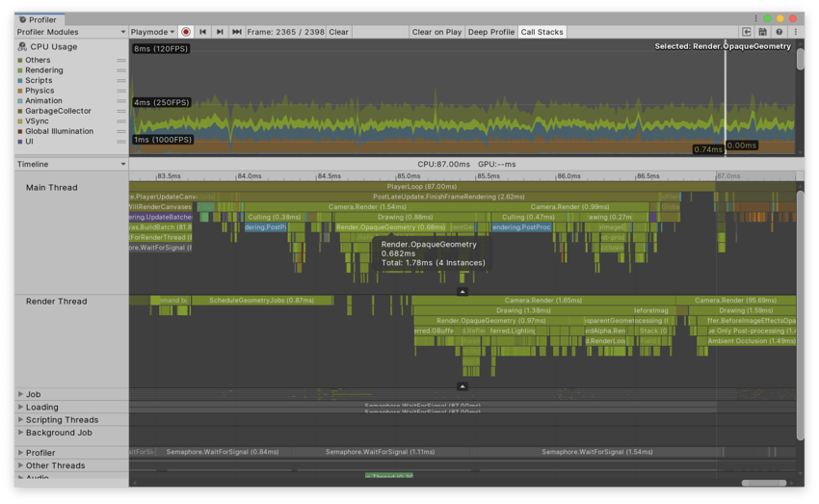The width and height of the screenshot is (819, 504).
Task: Clear the captured profiler frames
Action: [338, 32]
